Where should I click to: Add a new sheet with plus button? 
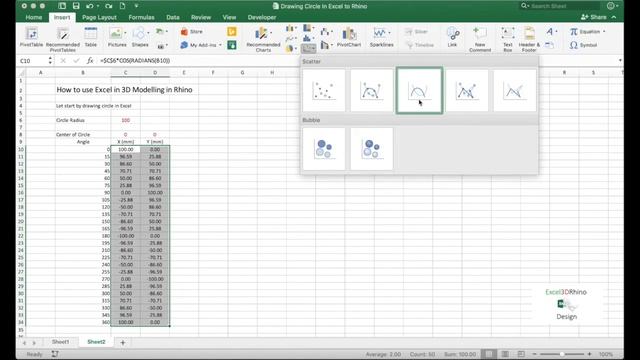(122, 342)
